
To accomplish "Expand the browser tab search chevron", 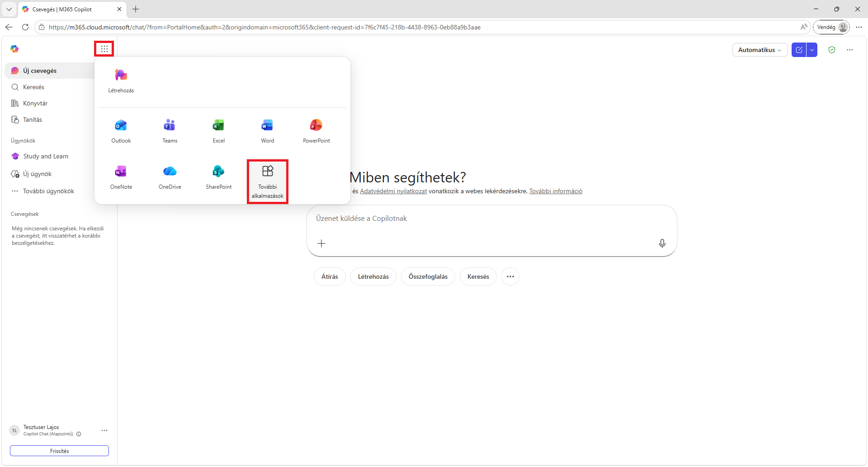I will pyautogui.click(x=9, y=9).
